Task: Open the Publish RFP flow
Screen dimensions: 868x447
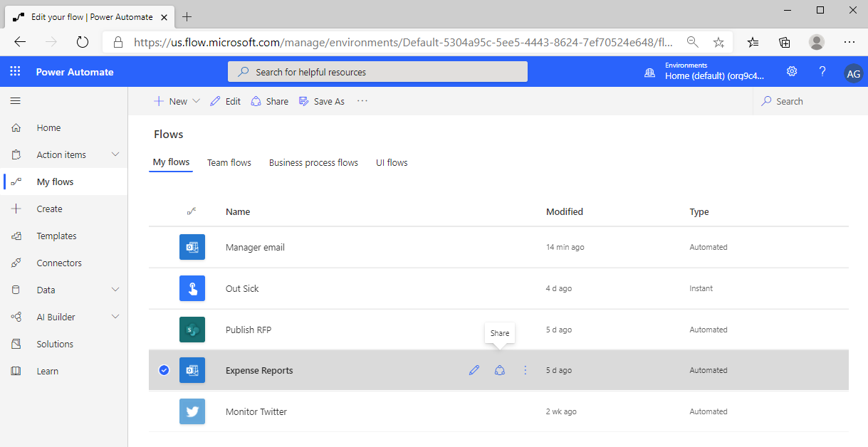Action: tap(249, 330)
